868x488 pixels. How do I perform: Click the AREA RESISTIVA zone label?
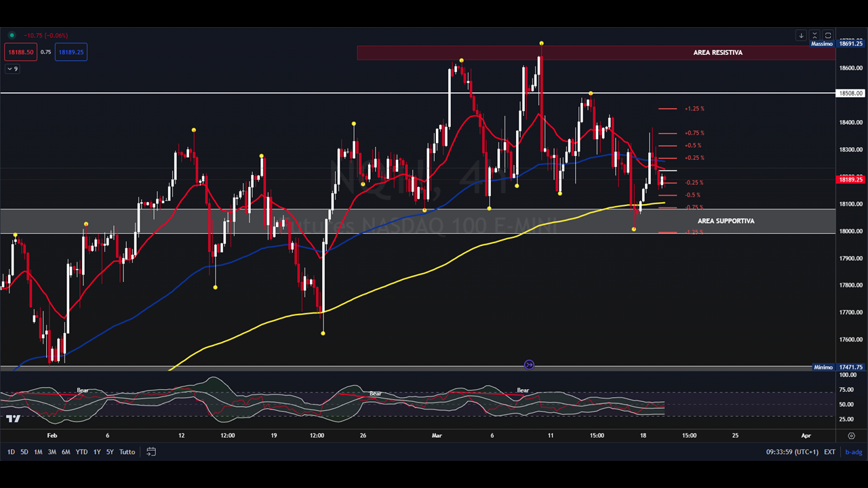[x=717, y=52]
